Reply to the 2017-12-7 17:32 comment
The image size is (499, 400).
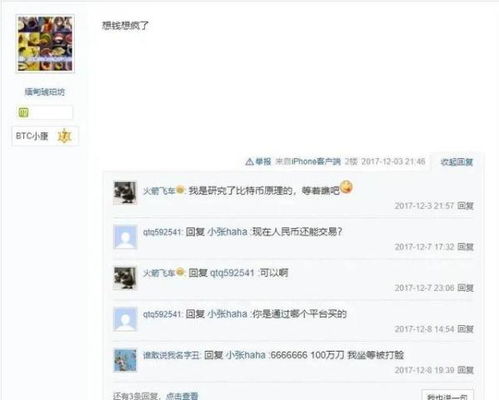click(x=465, y=247)
